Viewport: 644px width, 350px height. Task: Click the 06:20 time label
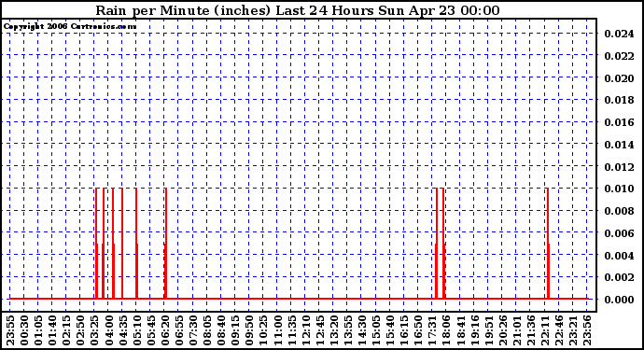[164, 330]
